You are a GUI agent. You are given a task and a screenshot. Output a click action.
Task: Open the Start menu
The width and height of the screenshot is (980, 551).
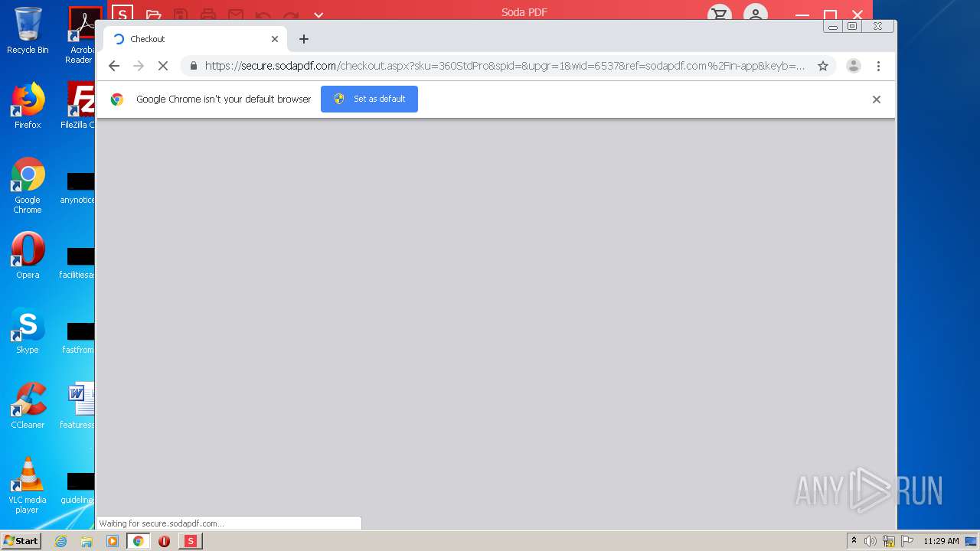point(21,541)
